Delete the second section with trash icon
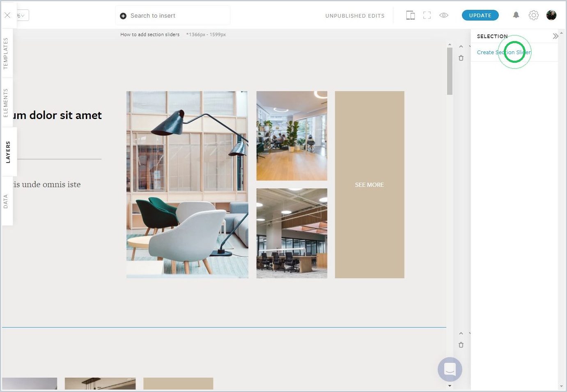 [x=461, y=345]
